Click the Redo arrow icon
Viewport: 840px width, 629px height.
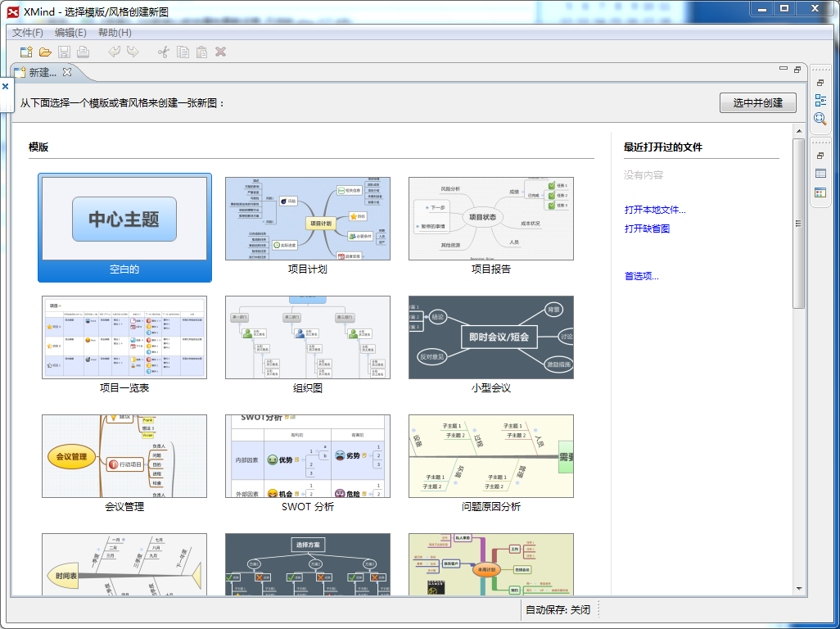coord(133,52)
